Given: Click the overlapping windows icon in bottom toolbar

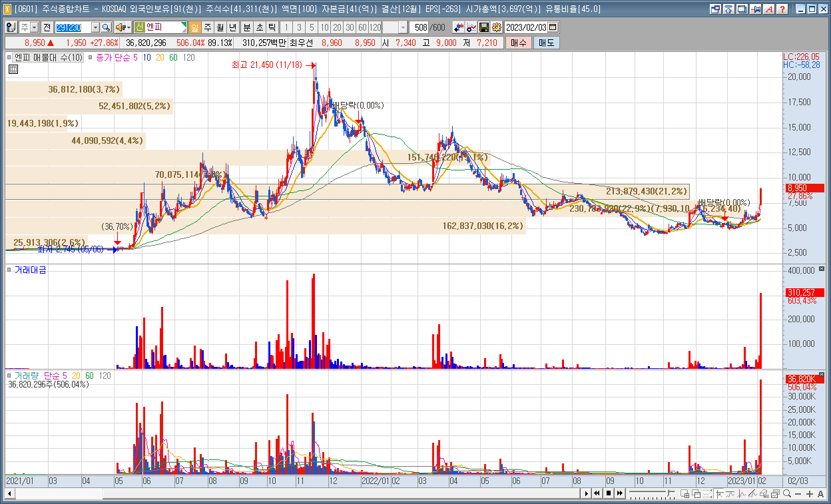Looking at the screenshot, I should (696, 493).
